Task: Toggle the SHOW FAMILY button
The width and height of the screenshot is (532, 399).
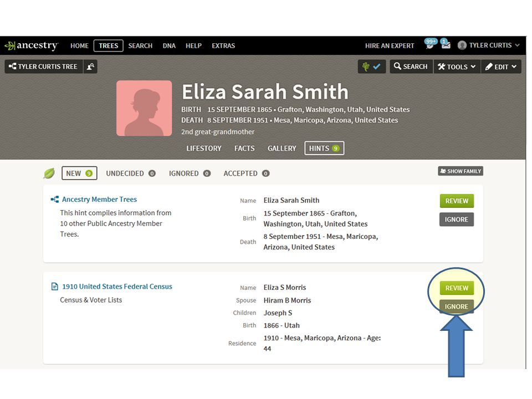Action: (x=461, y=171)
